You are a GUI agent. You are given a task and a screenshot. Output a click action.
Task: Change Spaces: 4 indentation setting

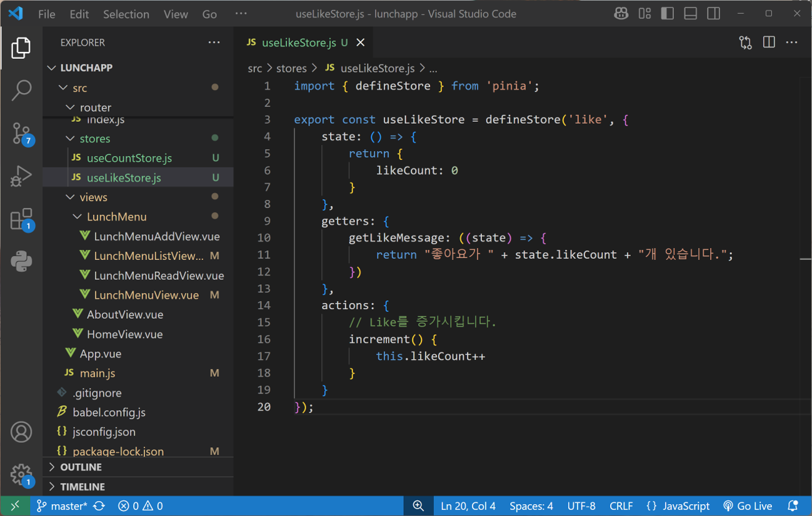point(531,506)
